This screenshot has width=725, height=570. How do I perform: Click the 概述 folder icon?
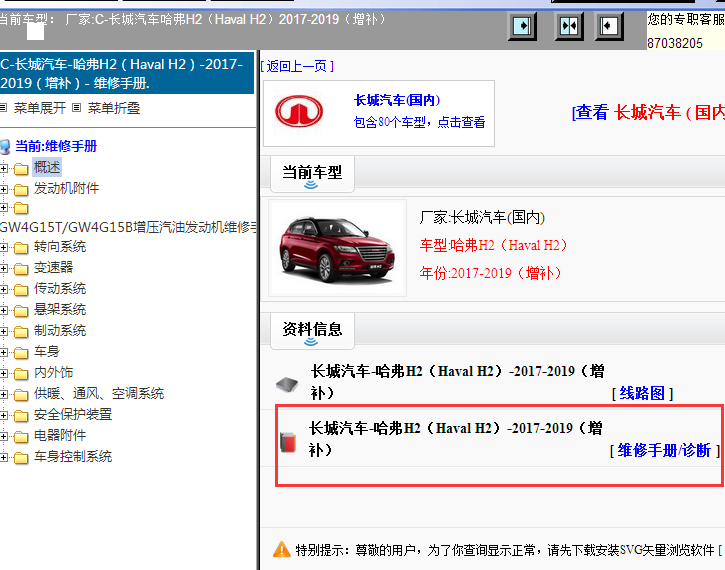point(21,169)
